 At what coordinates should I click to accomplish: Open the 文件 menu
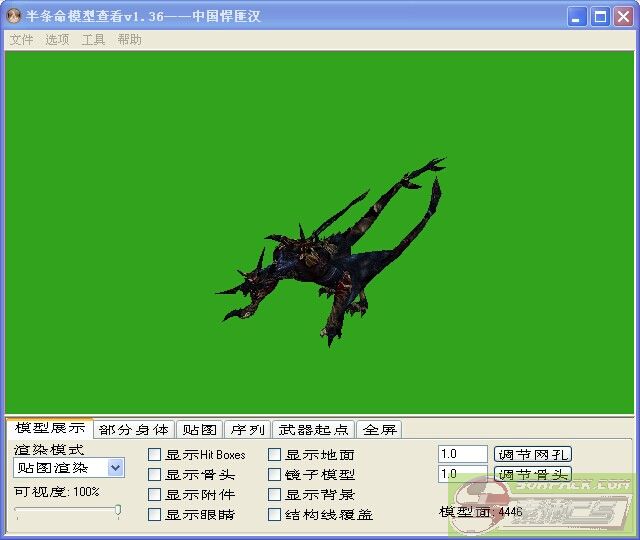coord(21,40)
